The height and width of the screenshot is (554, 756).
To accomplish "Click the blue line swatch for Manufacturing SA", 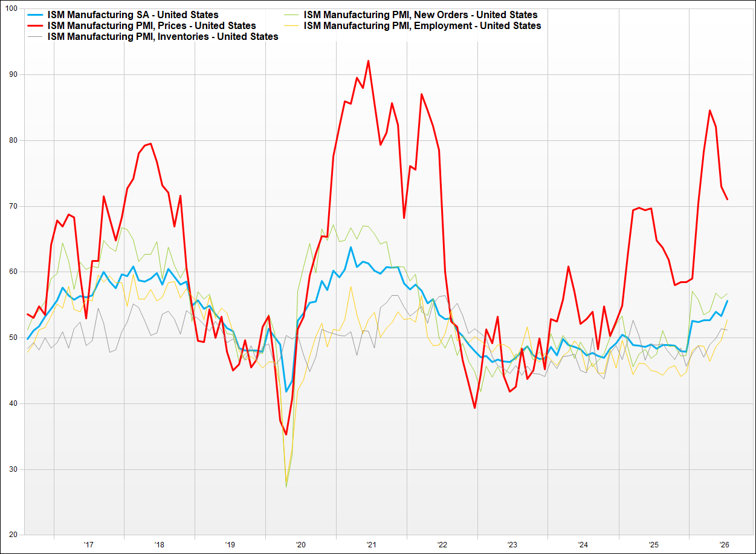I will pos(36,15).
